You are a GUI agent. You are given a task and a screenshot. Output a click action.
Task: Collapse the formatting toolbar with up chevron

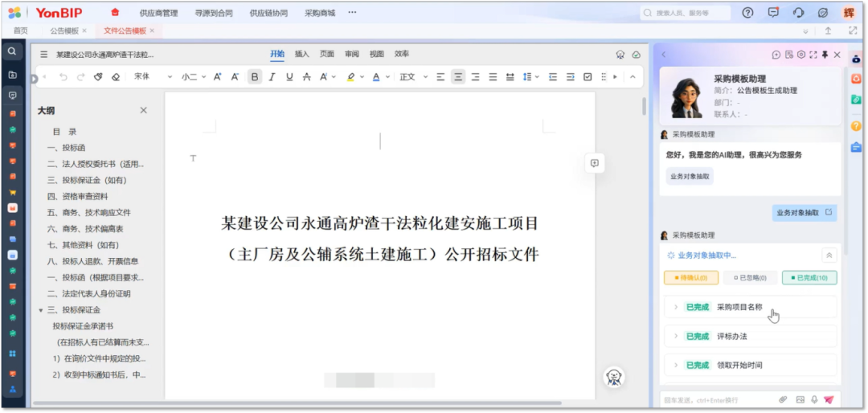click(633, 77)
